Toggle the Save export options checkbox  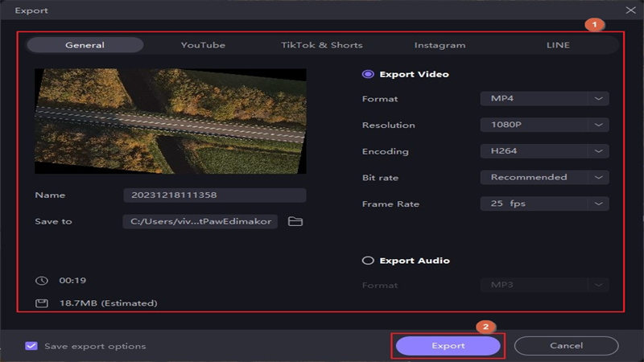point(31,346)
